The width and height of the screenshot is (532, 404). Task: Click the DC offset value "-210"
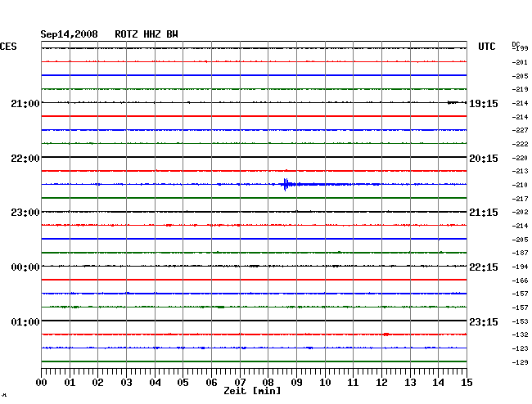520,185
